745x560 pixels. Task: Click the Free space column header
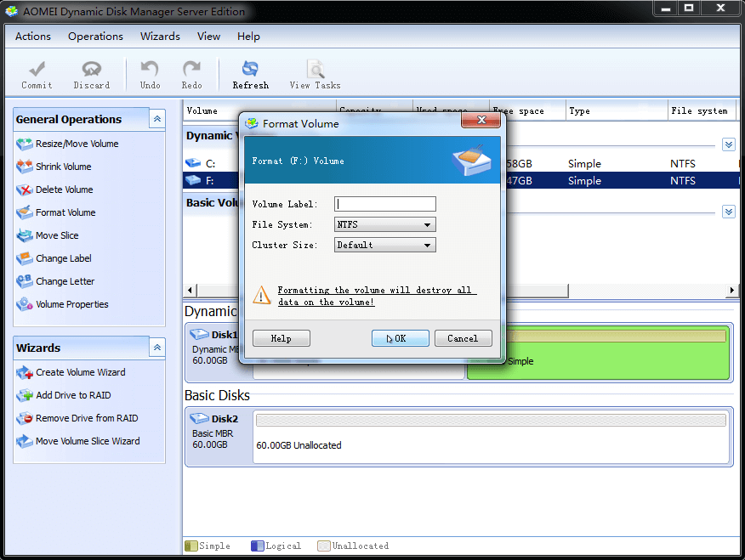click(x=527, y=110)
